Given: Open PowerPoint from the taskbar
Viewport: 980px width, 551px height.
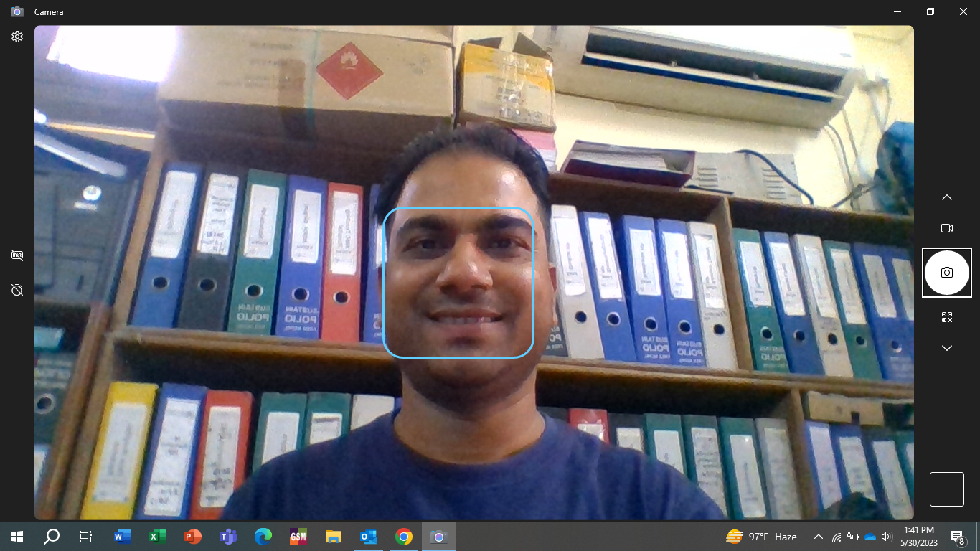Looking at the screenshot, I should [193, 537].
